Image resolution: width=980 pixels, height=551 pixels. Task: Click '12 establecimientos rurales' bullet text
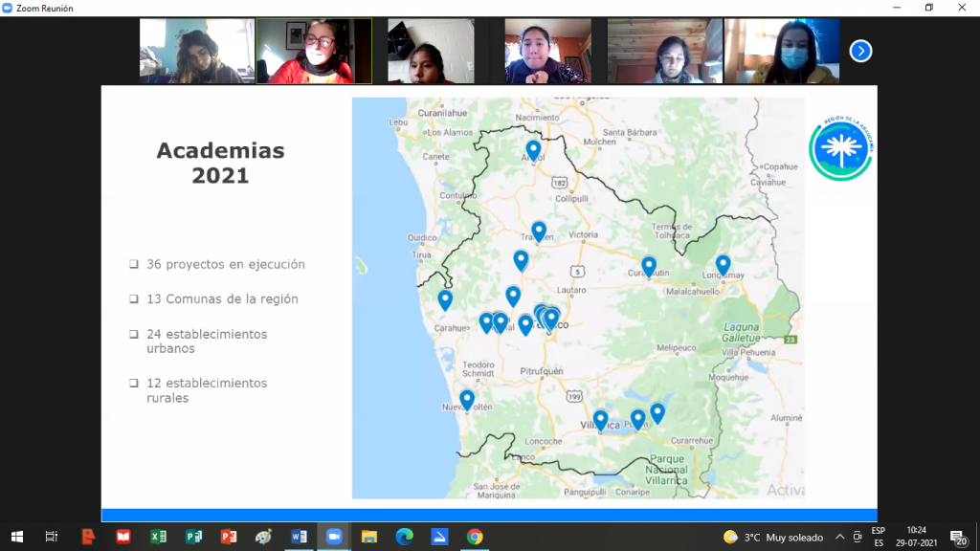[207, 390]
